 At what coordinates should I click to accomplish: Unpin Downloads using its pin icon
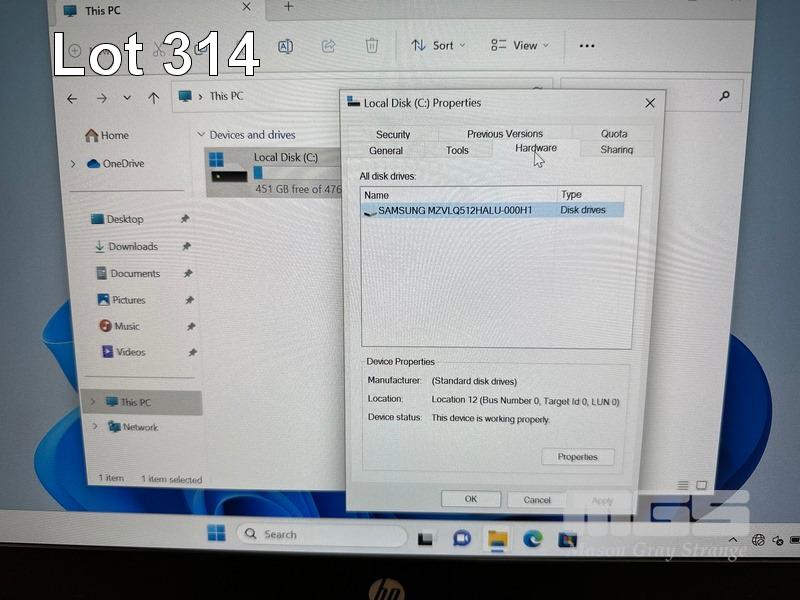point(187,246)
